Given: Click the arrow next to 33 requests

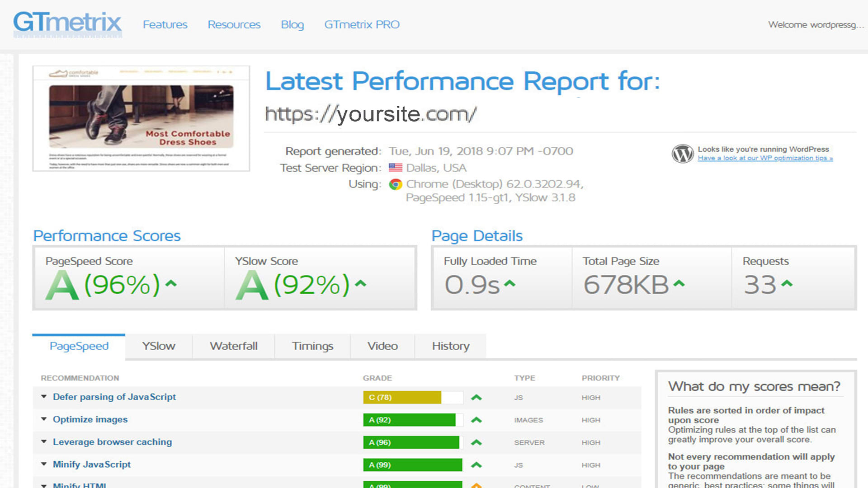Looking at the screenshot, I should (x=787, y=284).
